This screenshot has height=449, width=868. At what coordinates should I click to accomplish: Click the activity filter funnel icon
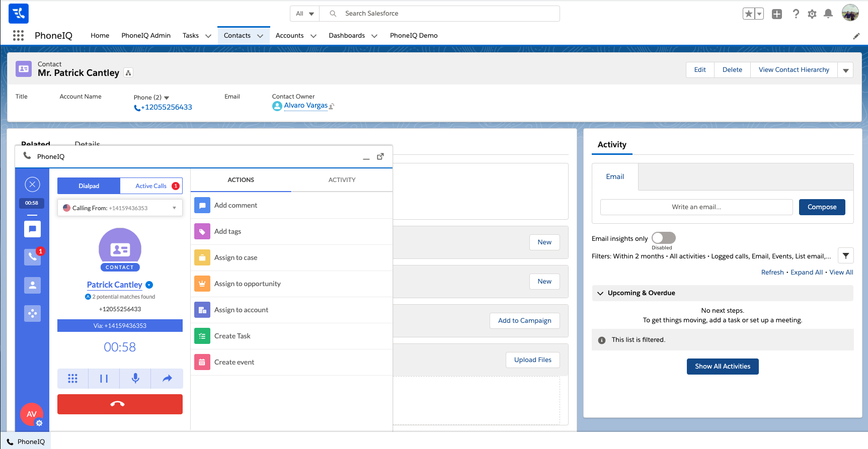pyautogui.click(x=845, y=256)
